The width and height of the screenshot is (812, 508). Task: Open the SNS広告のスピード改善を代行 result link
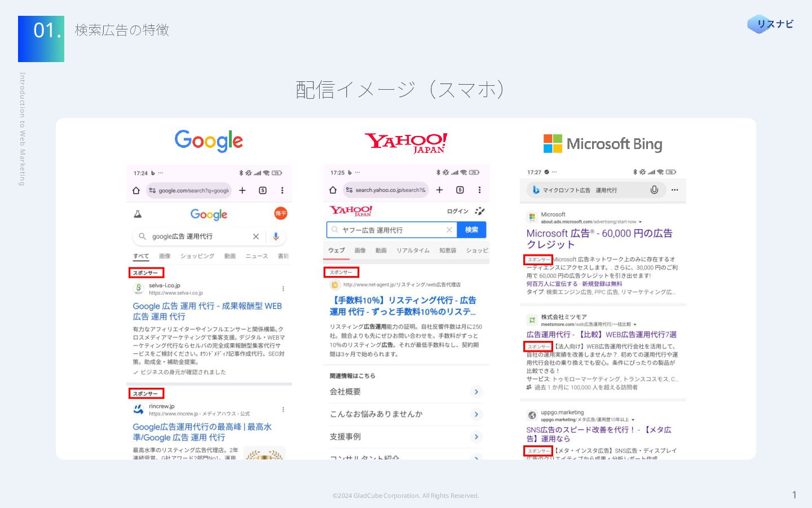click(599, 434)
